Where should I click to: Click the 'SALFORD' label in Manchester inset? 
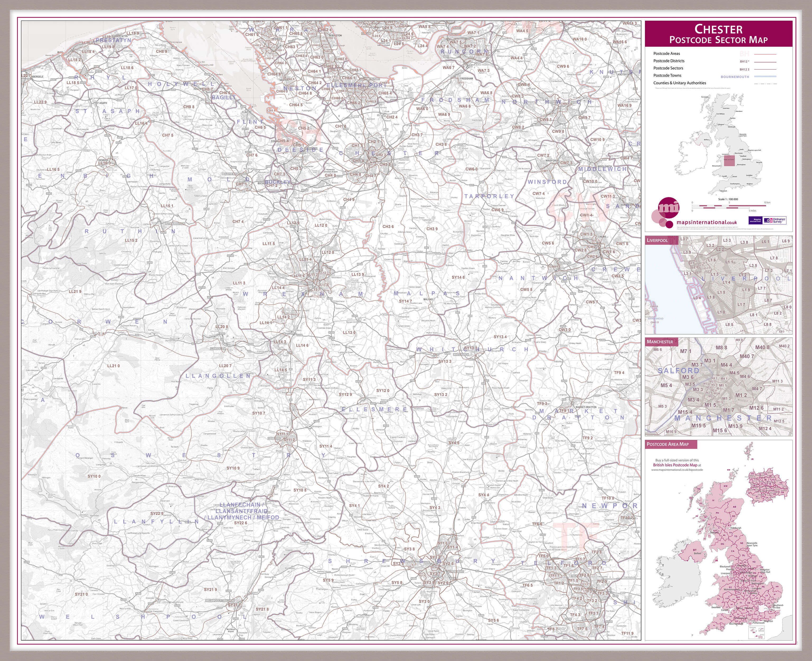[679, 370]
